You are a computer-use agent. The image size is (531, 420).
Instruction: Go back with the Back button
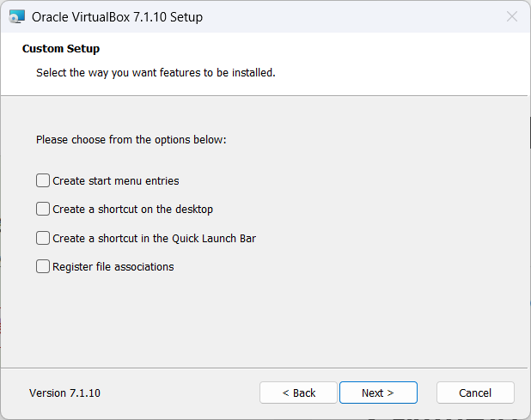[x=298, y=393]
